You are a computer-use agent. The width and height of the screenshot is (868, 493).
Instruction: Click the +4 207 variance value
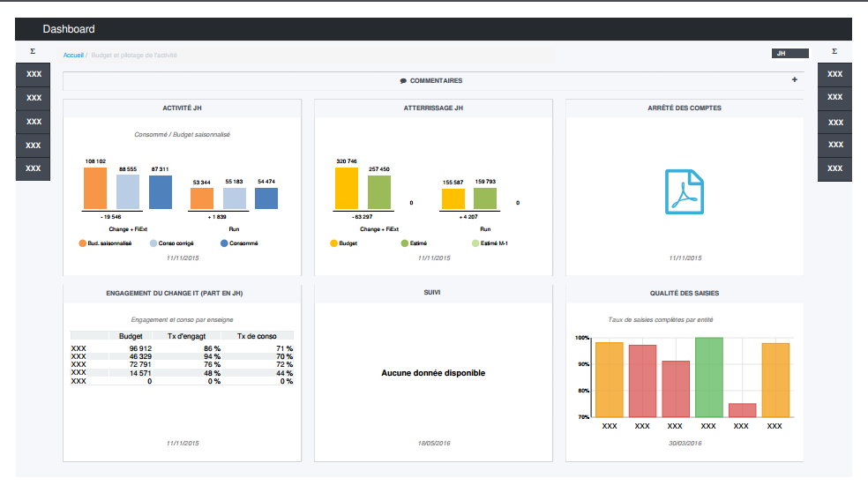(x=468, y=217)
